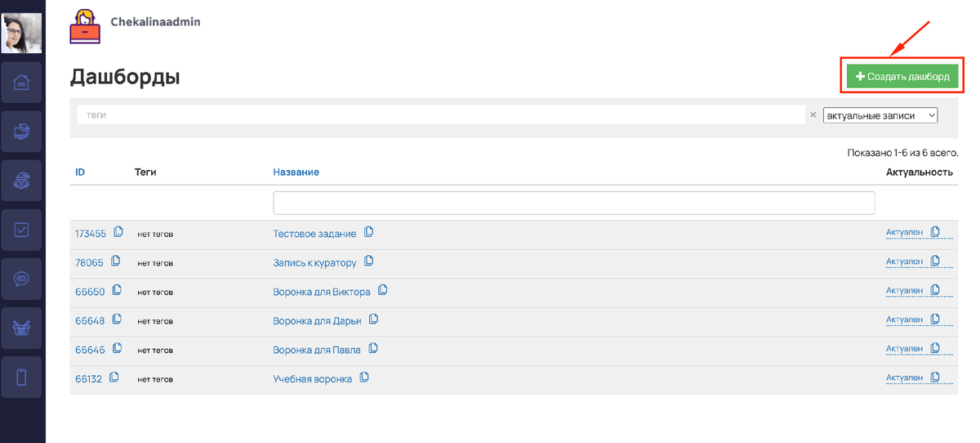Open dashboard ID 66132 link
Viewport: 980px width, 443px height.
(88, 379)
